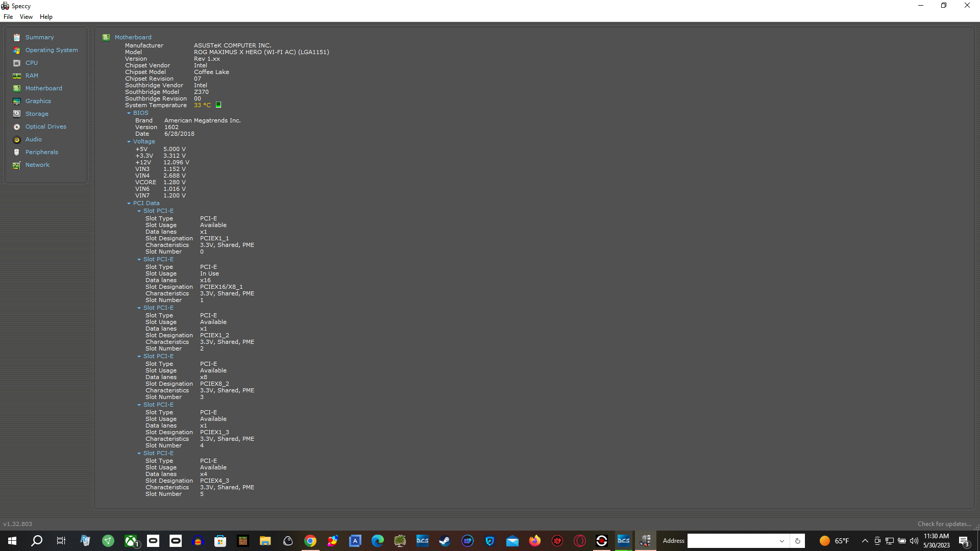980x551 pixels.
Task: Open the Help menu
Action: (46, 17)
